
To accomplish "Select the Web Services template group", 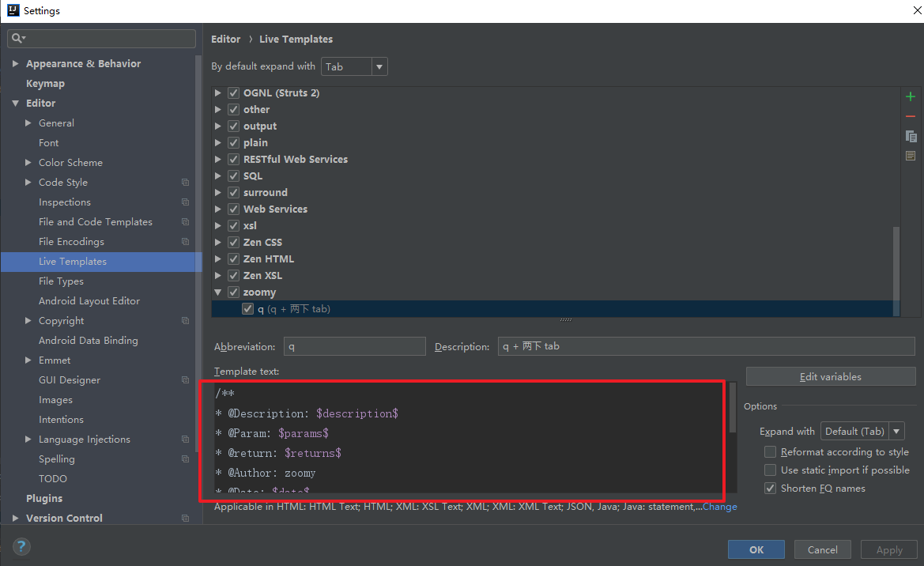I will [x=275, y=209].
